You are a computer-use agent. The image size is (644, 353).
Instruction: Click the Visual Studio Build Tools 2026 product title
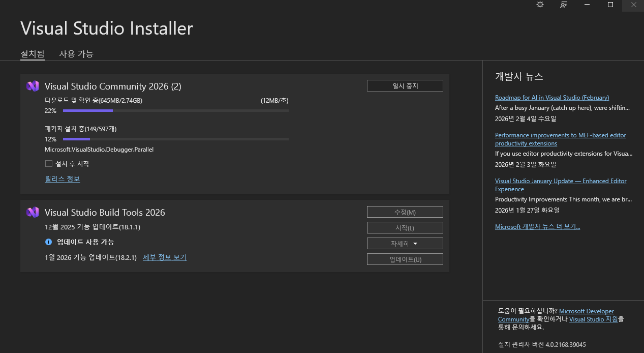point(105,213)
